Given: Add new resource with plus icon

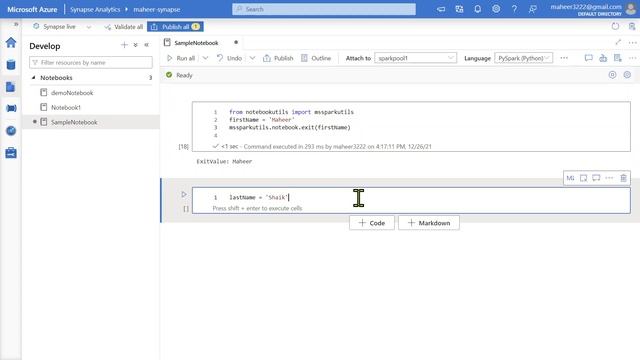Looking at the screenshot, I should click(x=124, y=45).
